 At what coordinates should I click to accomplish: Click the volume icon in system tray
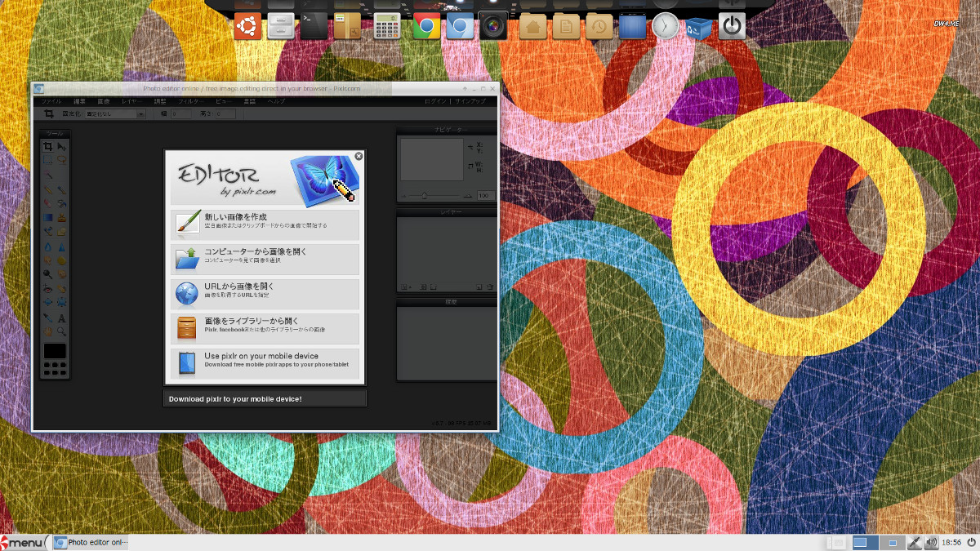coord(932,543)
